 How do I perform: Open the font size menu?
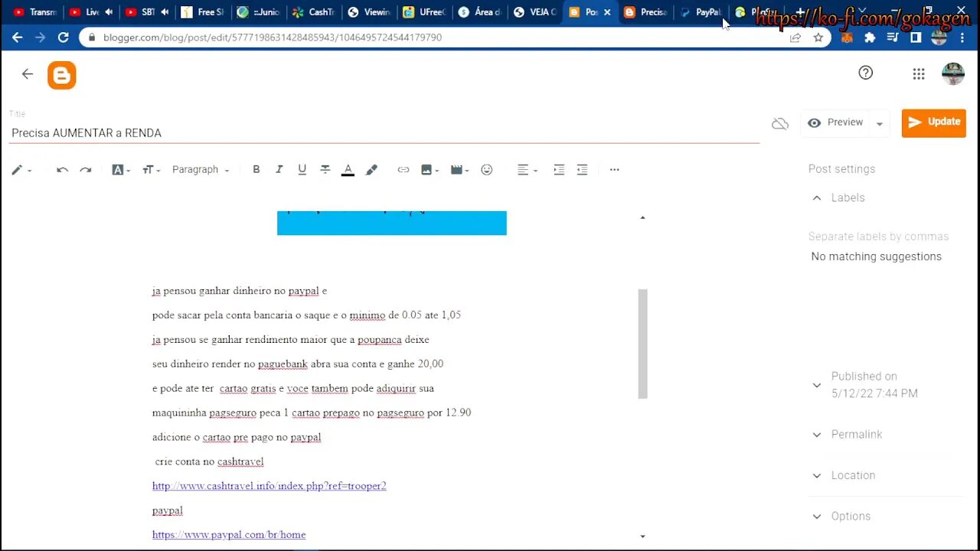pos(151,170)
